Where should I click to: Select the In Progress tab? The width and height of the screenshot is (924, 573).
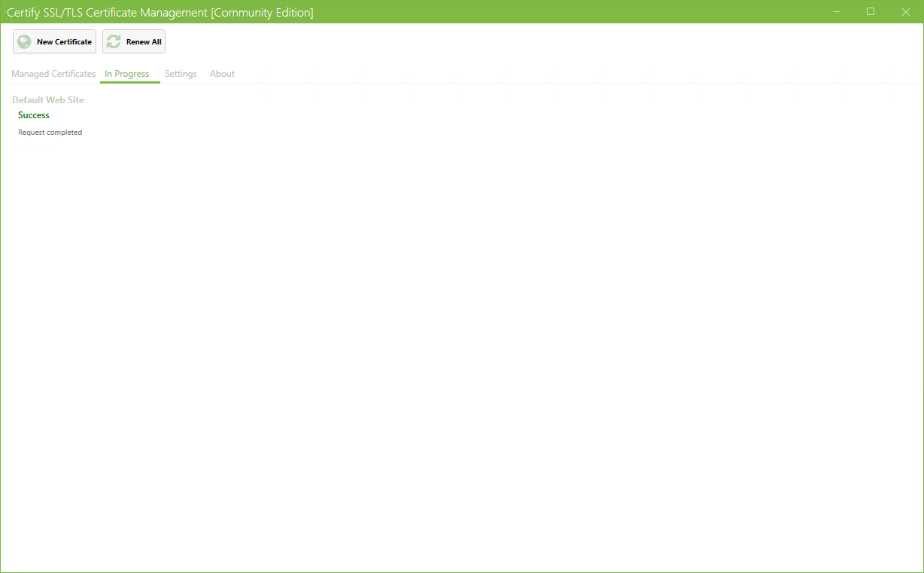click(127, 74)
